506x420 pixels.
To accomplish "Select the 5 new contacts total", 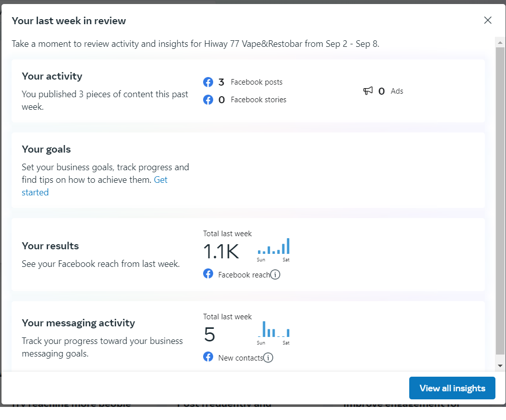I will click(210, 334).
